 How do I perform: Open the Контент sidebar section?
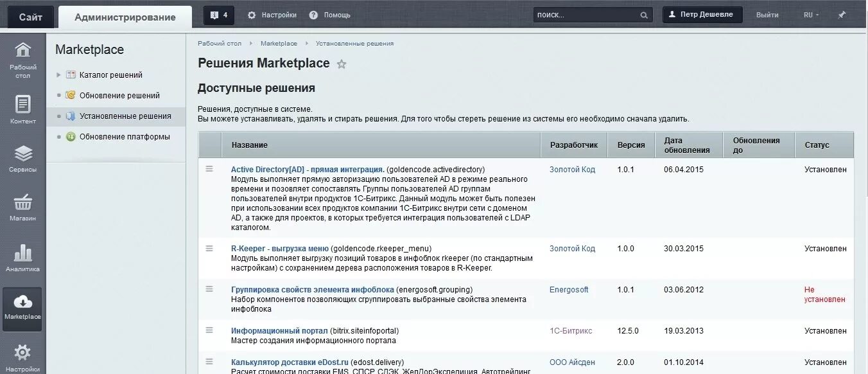[x=23, y=109]
